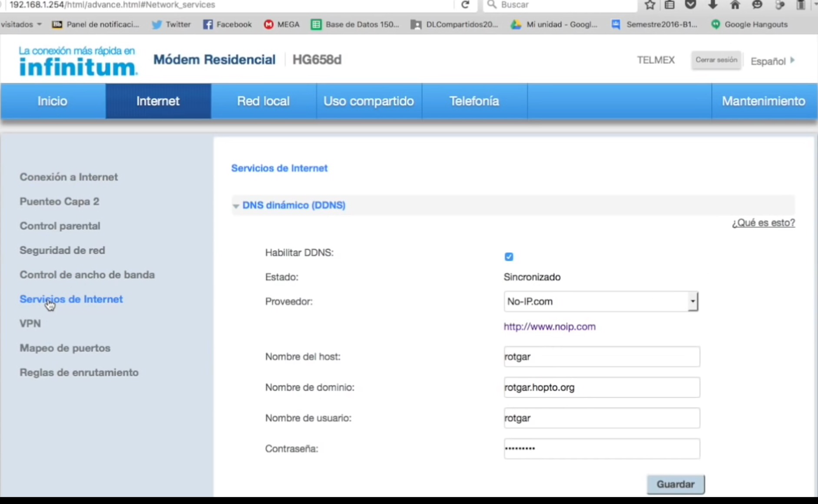Collapse the DNS dinámico (DDNS) section

tap(293, 205)
